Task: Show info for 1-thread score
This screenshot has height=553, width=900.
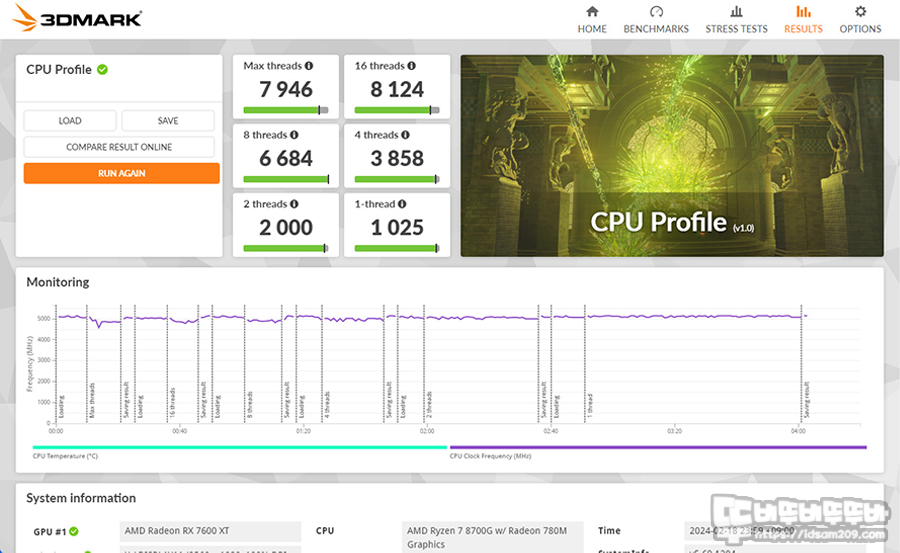Action: [402, 204]
